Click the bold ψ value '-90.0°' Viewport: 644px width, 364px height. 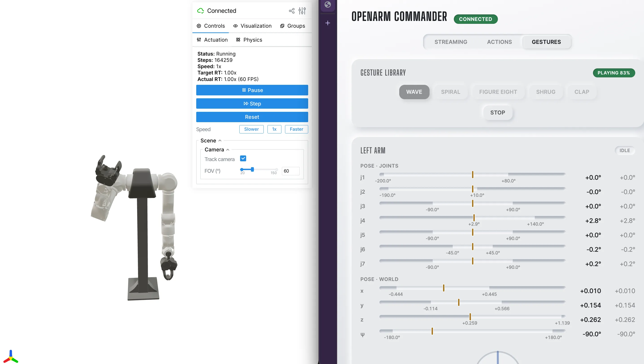tap(592, 334)
